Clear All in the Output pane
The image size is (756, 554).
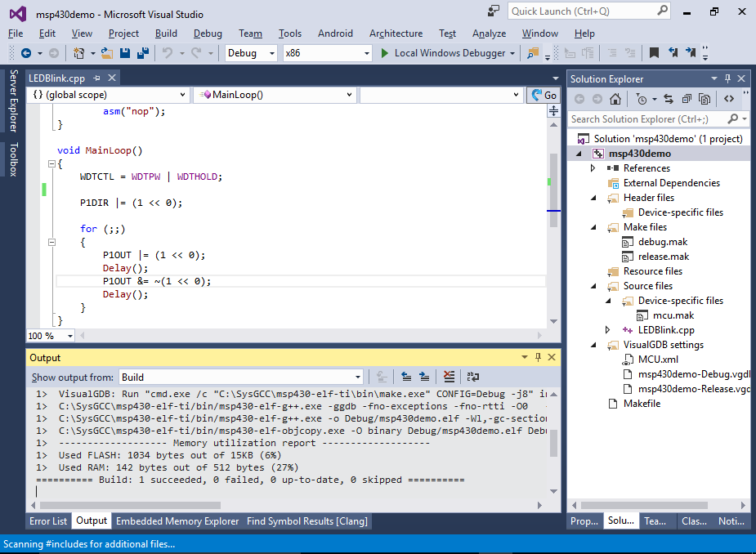(x=449, y=377)
